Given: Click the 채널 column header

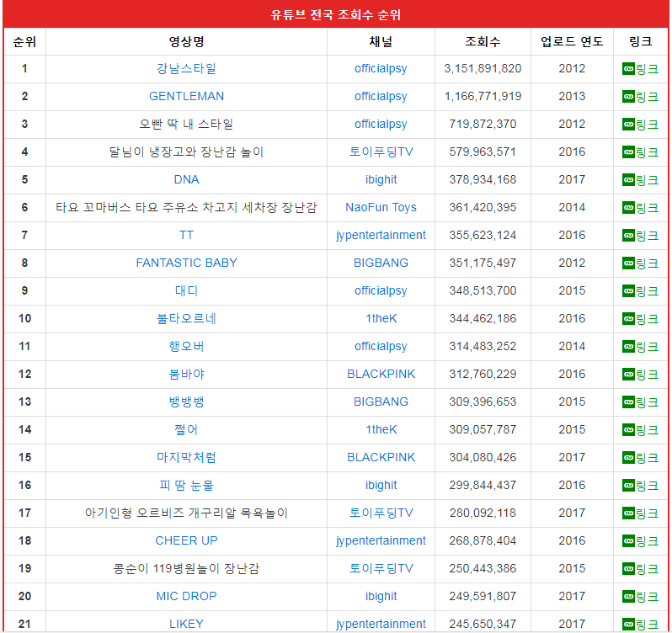Looking at the screenshot, I should pyautogui.click(x=381, y=41).
